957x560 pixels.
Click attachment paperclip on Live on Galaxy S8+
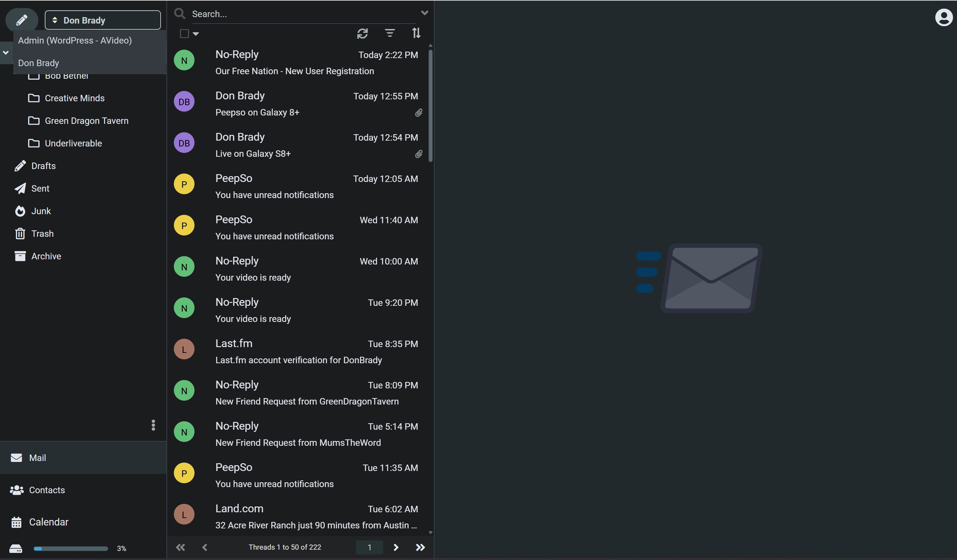click(x=418, y=154)
